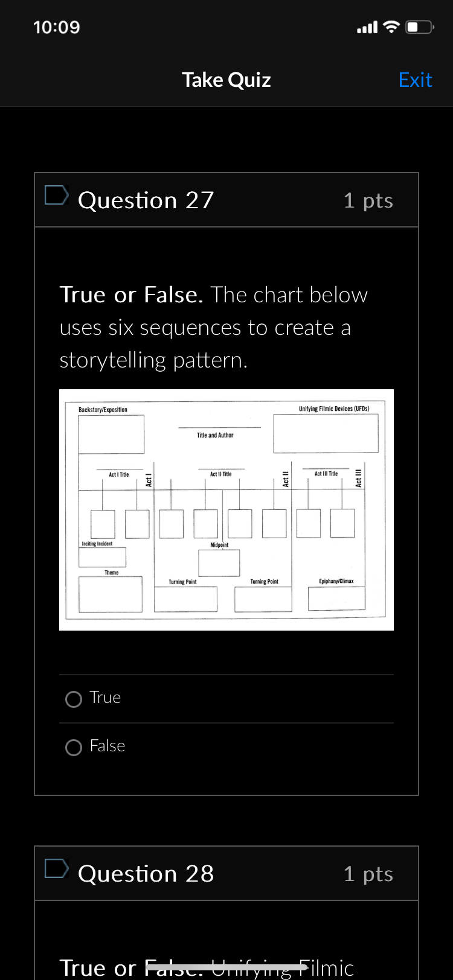453x980 pixels.
Task: Click the Theme box in the chart
Action: point(109,594)
